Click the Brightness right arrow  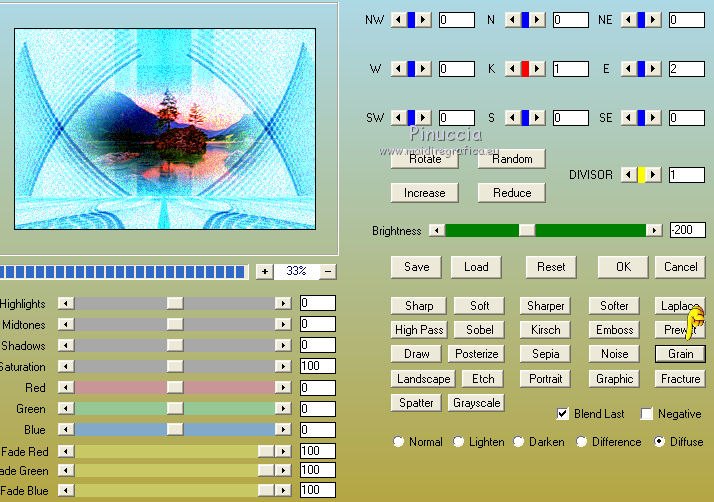654,231
